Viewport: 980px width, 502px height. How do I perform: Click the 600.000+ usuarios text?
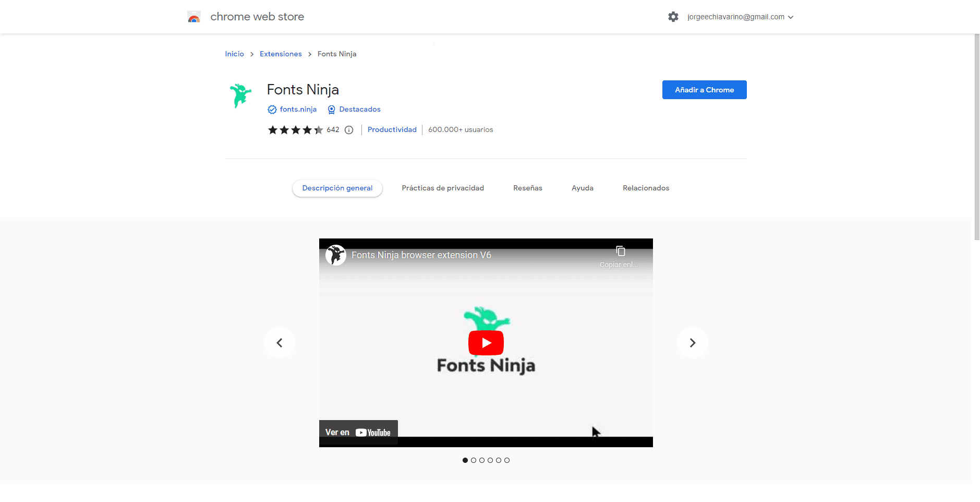click(x=461, y=129)
